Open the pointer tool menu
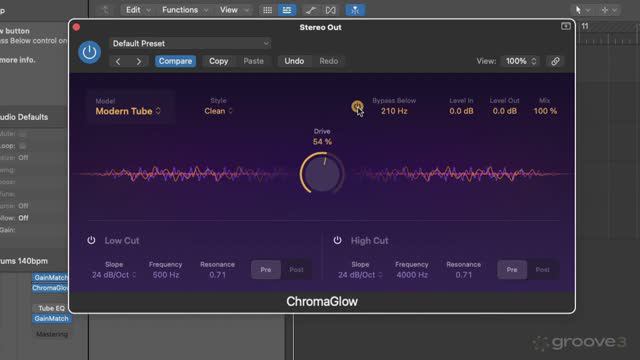The height and width of the screenshot is (360, 640). (582, 10)
